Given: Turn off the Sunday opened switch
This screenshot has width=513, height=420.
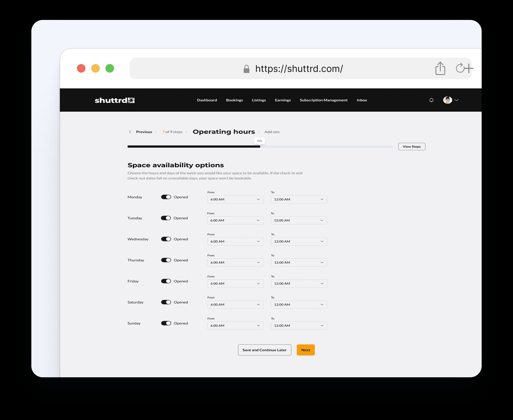Looking at the screenshot, I should coord(166,323).
